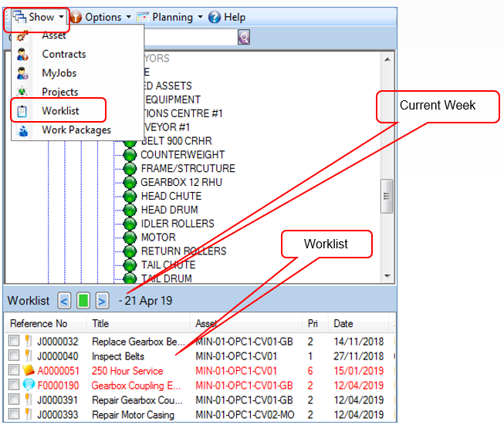This screenshot has width=504, height=428.
Task: Tick the checkbox for J0000393 Repair Motor Casing
Action: point(14,413)
